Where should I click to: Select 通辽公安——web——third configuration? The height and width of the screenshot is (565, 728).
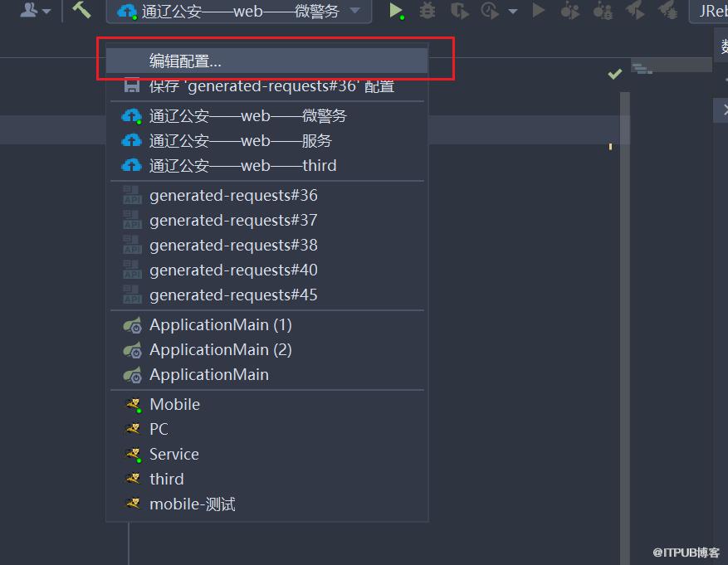(267, 166)
